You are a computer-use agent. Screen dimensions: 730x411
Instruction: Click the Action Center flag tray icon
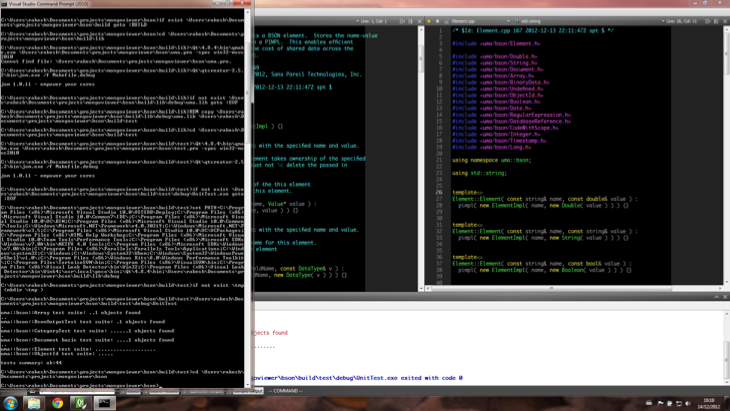click(660, 404)
